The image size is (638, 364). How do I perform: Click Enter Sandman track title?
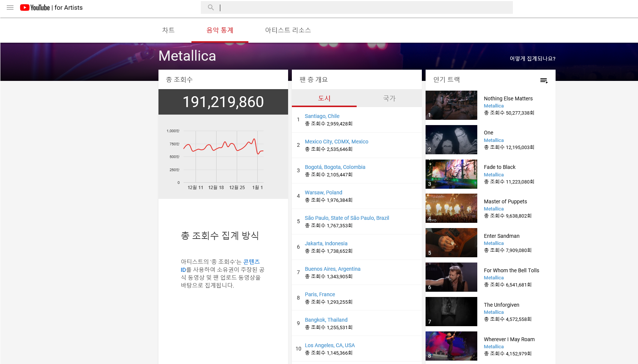(502, 236)
